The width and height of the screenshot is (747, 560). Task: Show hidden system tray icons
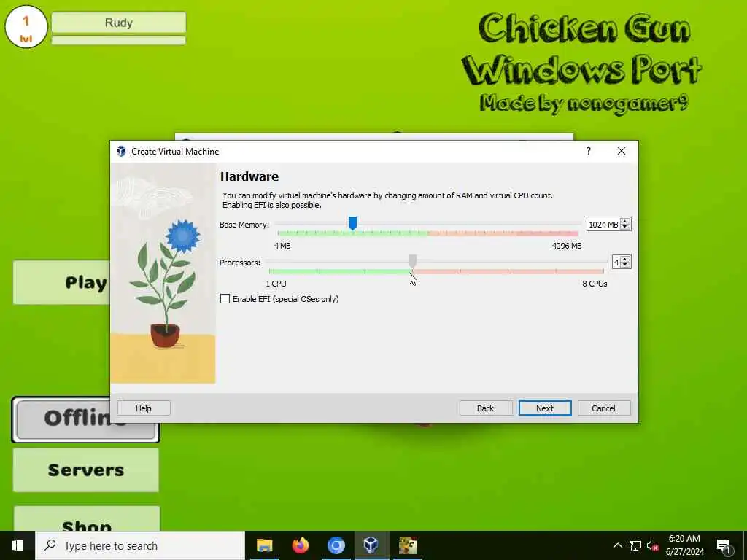tap(617, 545)
